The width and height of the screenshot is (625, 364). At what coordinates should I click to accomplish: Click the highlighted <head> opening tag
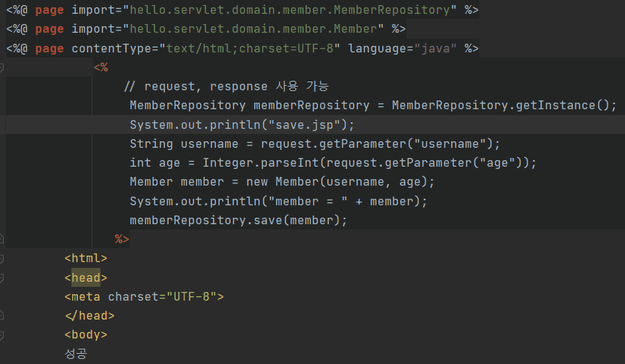click(86, 277)
